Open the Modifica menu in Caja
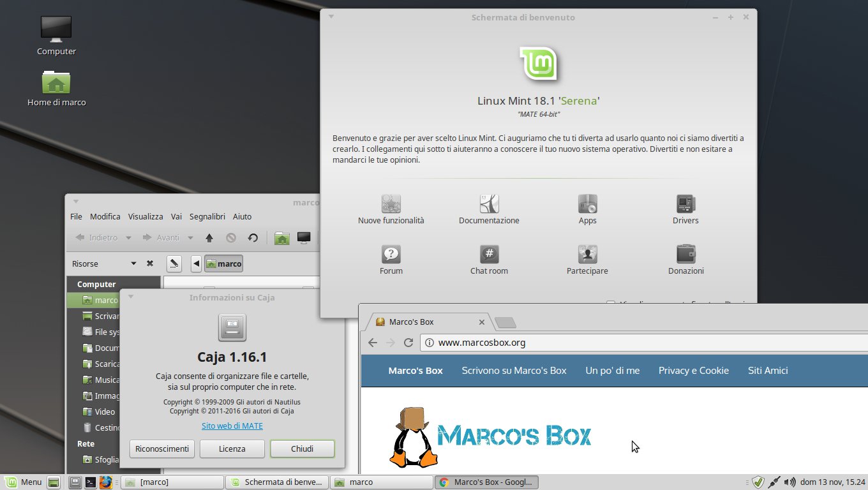868x490 pixels. (x=105, y=217)
